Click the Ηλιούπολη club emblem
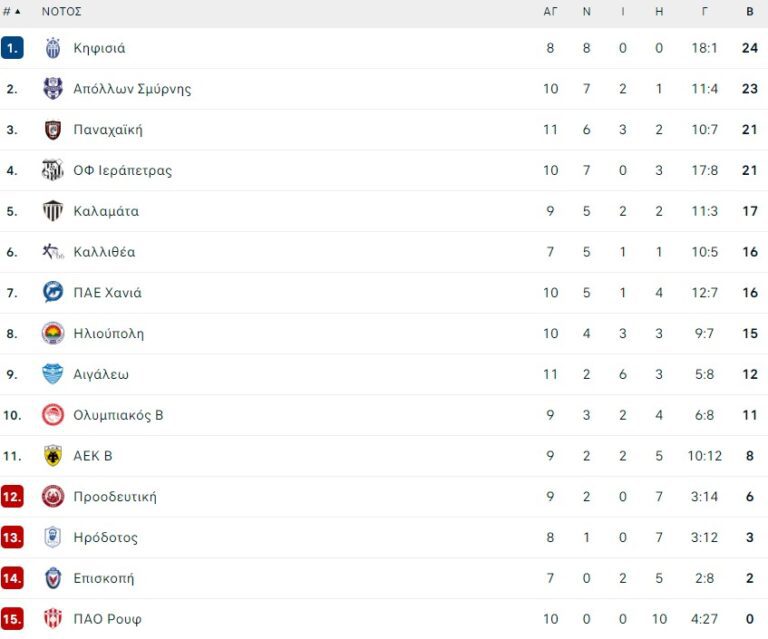 point(53,334)
